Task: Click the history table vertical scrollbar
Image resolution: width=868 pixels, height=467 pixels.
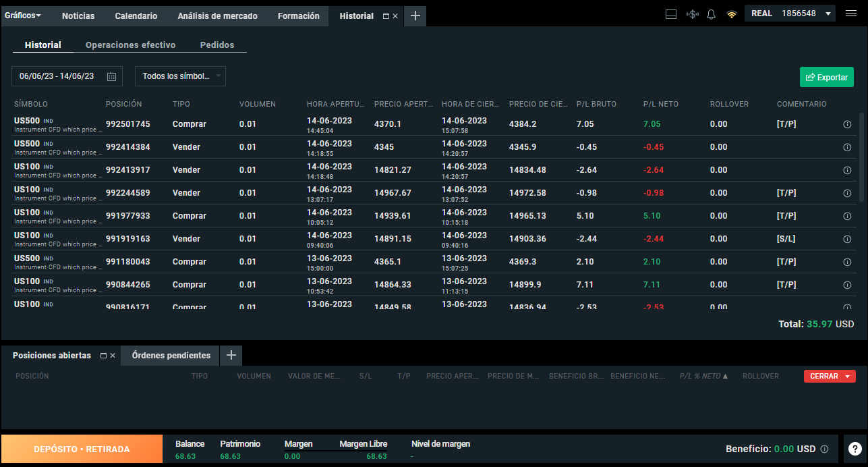Action: [x=861, y=157]
